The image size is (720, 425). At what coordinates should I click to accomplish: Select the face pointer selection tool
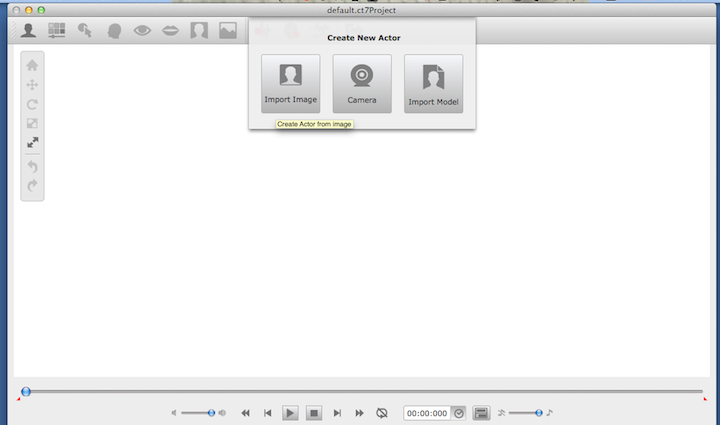tap(85, 30)
